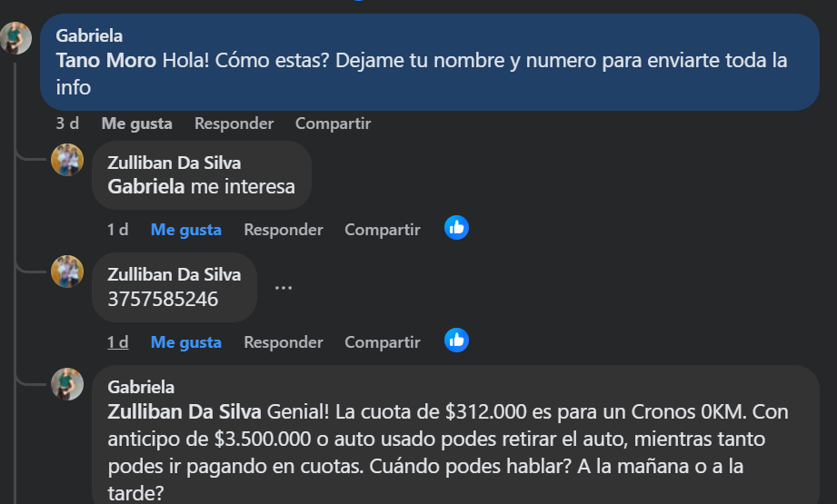This screenshot has height=504, width=837.
Task: Like Gabriela's comment mentioning Tano Moro
Action: (136, 124)
